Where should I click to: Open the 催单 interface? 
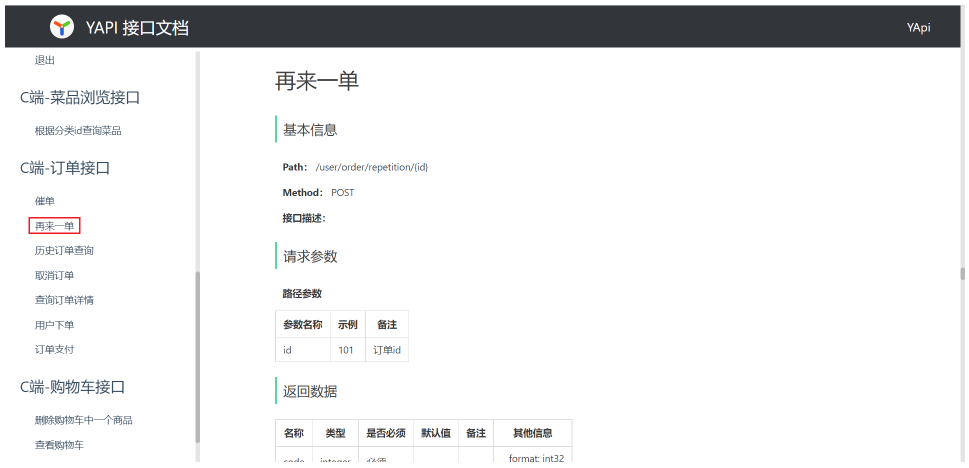45,201
